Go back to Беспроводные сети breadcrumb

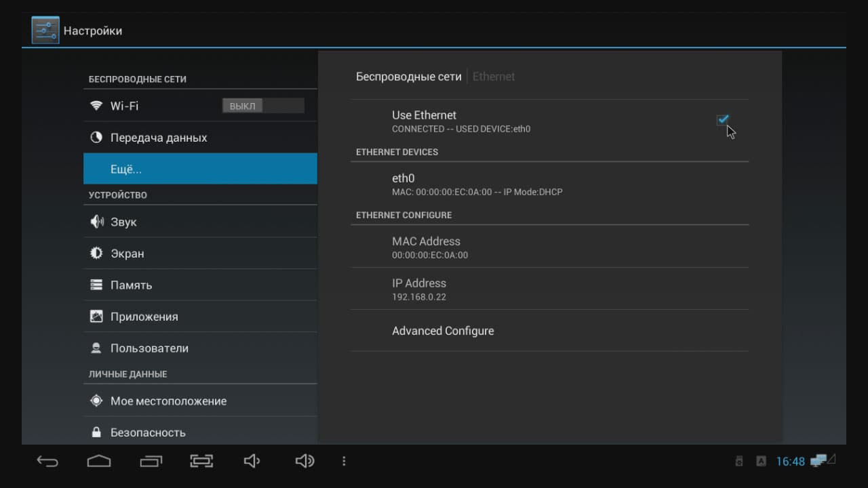coord(408,77)
